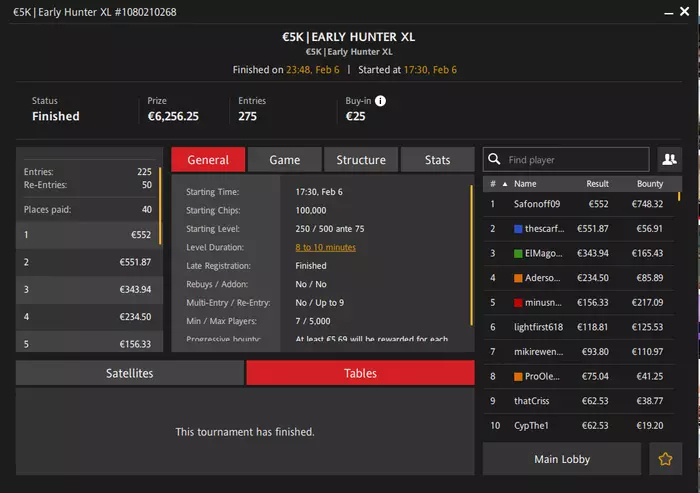Click the Prize amount €6,256.25
This screenshot has width=700, height=493.
pos(173,116)
